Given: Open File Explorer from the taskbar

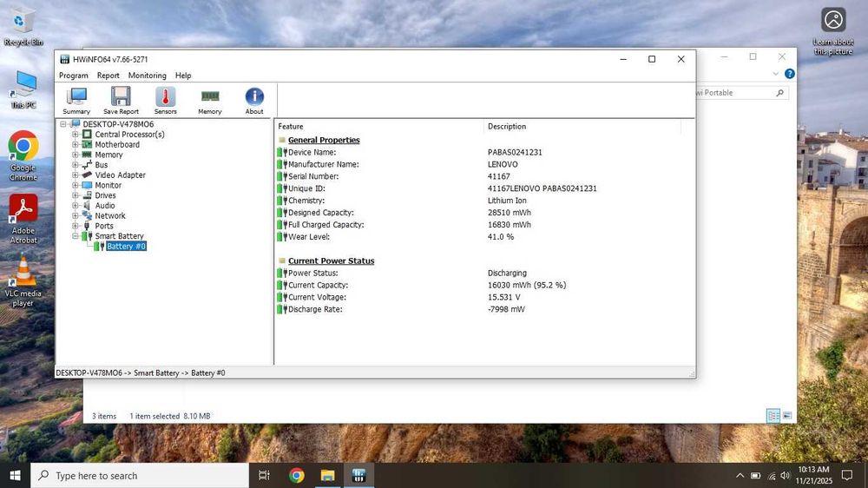Looking at the screenshot, I should 328,475.
